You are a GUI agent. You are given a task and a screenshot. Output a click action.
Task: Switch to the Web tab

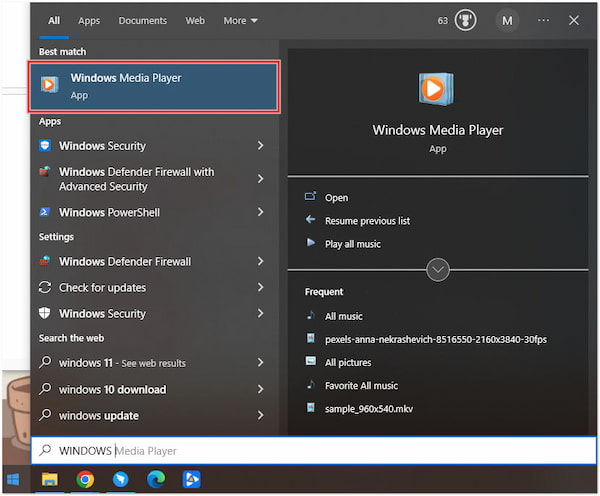195,21
